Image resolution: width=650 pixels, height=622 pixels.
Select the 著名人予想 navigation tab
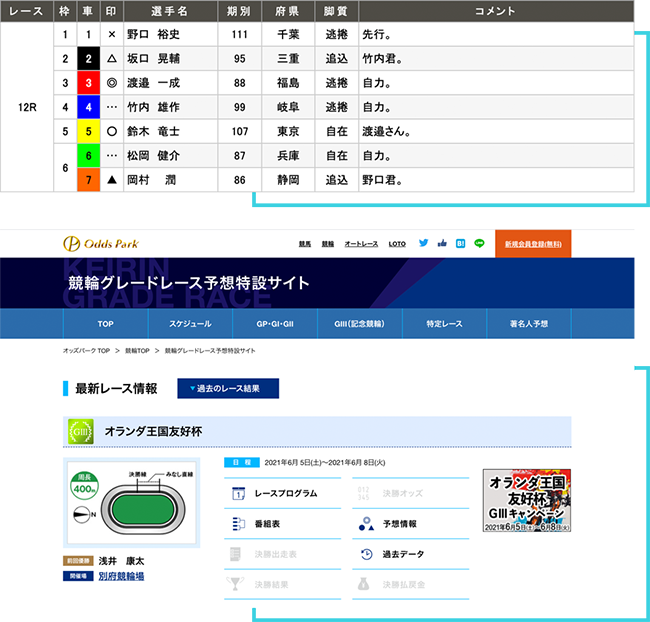click(x=528, y=324)
